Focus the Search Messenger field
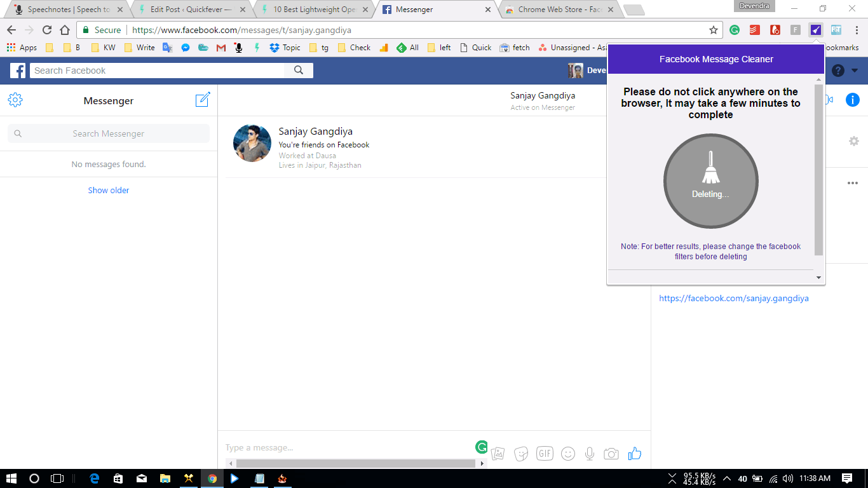Image resolution: width=868 pixels, height=488 pixels. click(x=109, y=133)
